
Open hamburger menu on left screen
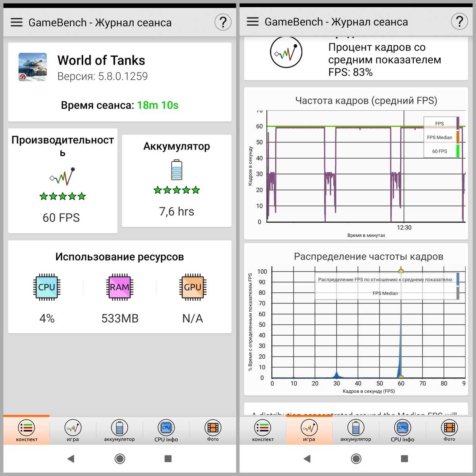(x=16, y=22)
